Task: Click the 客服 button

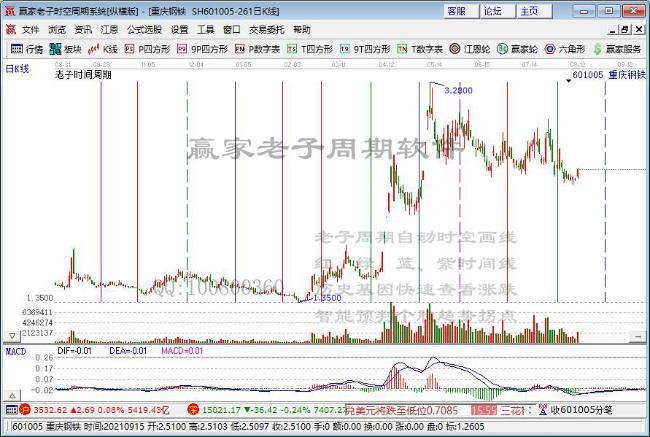Action: coord(461,11)
